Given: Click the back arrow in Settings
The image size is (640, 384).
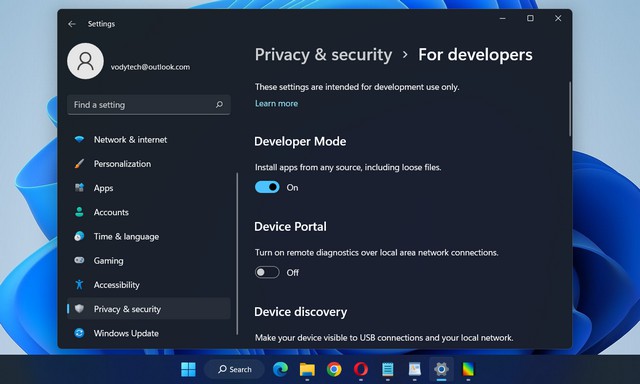Looking at the screenshot, I should point(72,24).
